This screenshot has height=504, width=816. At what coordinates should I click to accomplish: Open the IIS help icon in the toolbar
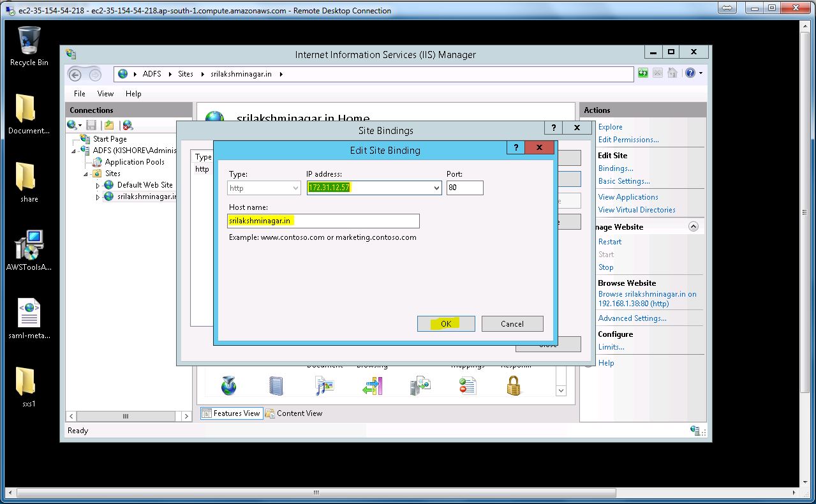(690, 73)
